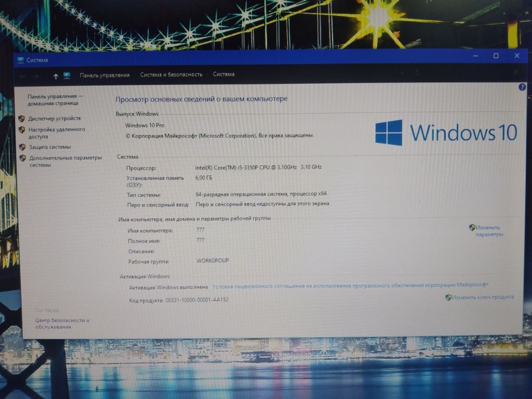The height and width of the screenshot is (399, 532).
Task: Maximize the Система window
Action: (496, 56)
